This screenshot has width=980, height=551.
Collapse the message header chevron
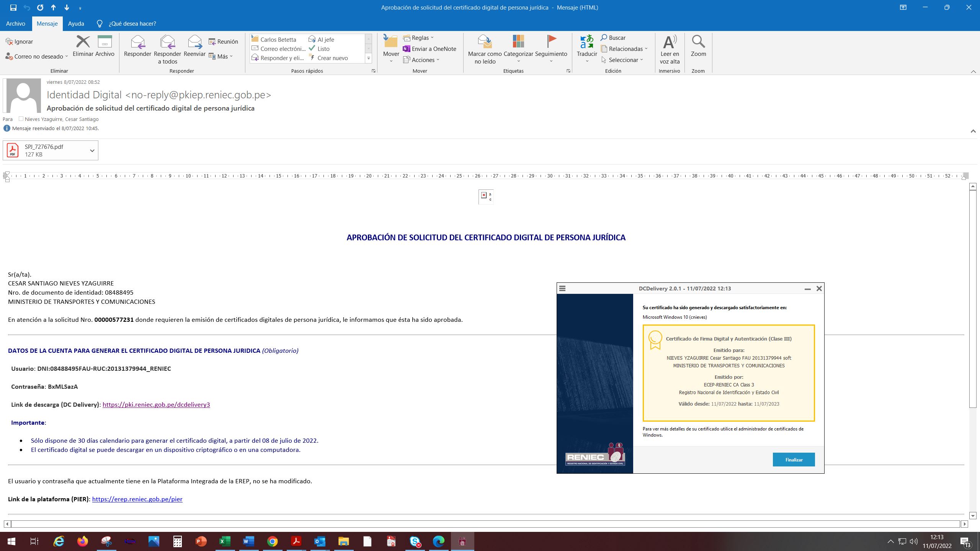(973, 131)
